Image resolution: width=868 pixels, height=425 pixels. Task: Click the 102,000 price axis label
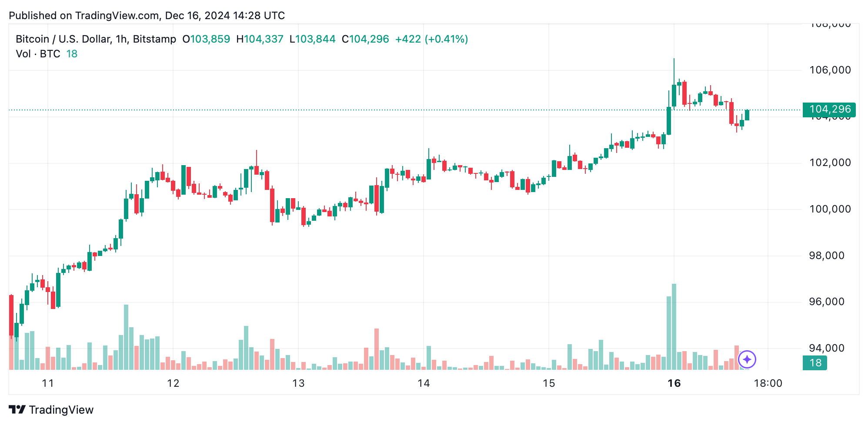pyautogui.click(x=830, y=163)
